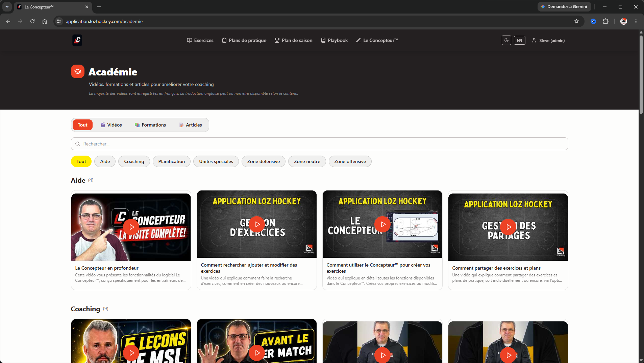Open 'Comment partager des exercices et plans'
644x363 pixels.
[496, 268]
